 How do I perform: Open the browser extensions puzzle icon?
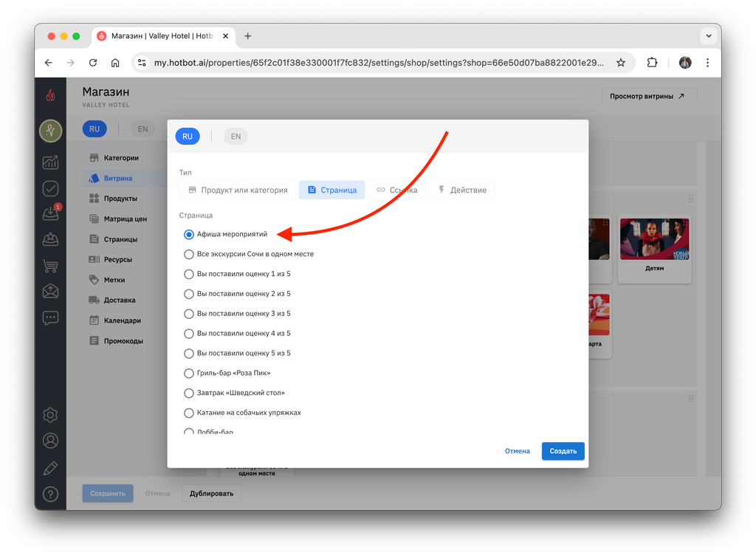652,63
